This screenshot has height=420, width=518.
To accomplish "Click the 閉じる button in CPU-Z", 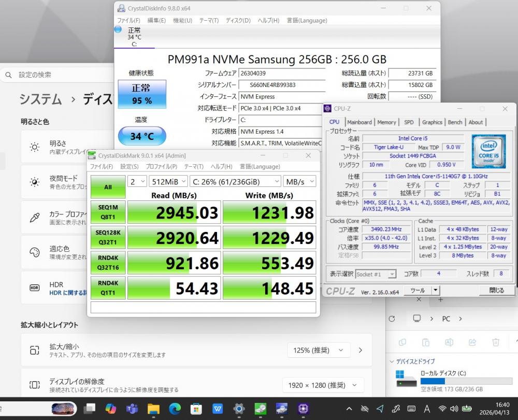I will (x=496, y=291).
